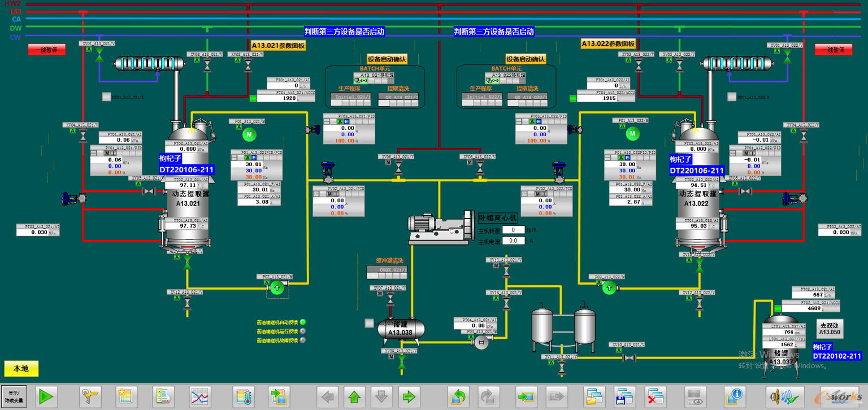This screenshot has height=410, width=868.
Task: Open A13.022参数面板 panel
Action: tap(609, 44)
